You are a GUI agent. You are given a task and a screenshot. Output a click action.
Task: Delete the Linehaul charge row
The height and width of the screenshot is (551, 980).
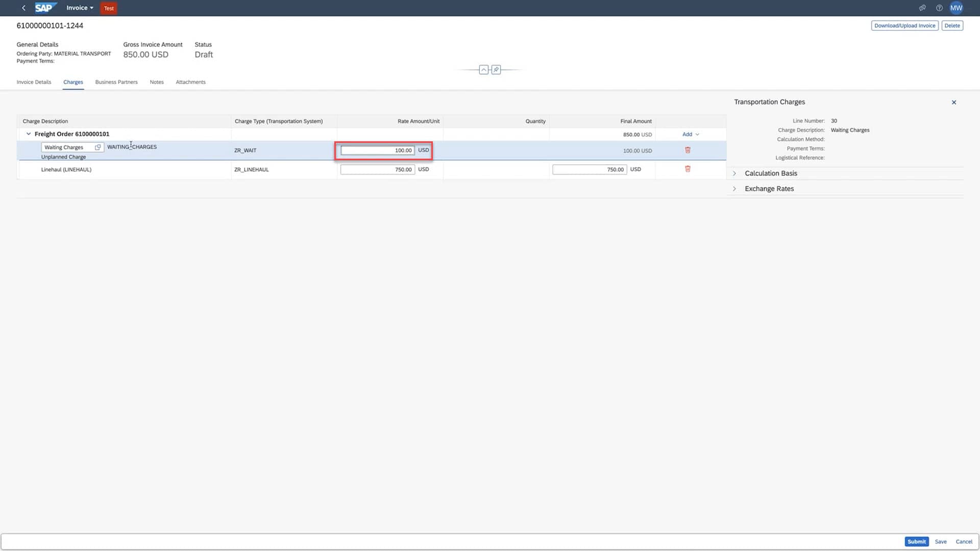(x=688, y=169)
